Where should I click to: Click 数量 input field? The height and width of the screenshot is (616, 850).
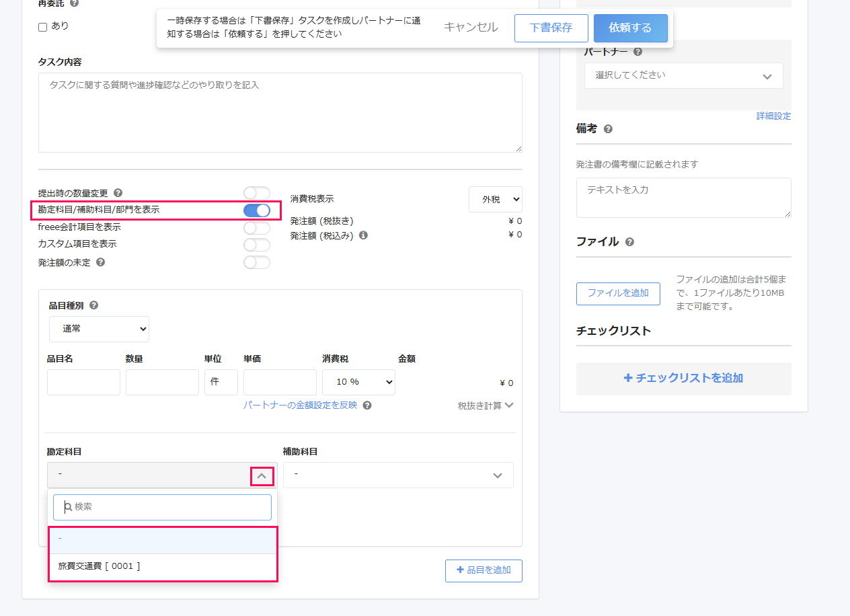(162, 382)
